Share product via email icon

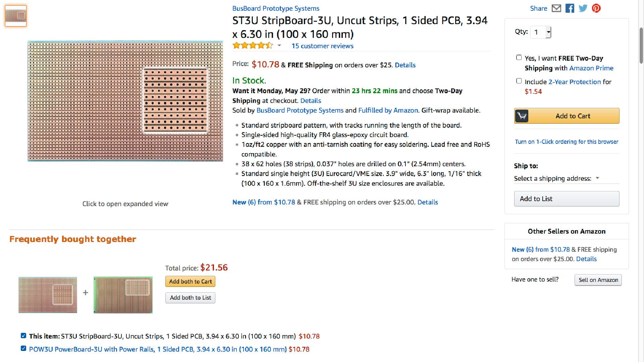tap(556, 8)
